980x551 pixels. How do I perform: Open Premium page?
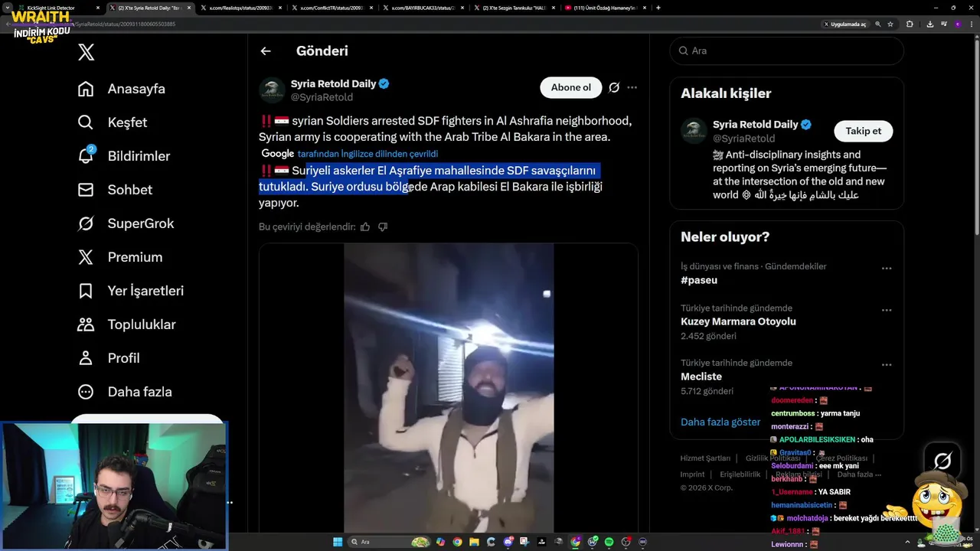(120, 257)
